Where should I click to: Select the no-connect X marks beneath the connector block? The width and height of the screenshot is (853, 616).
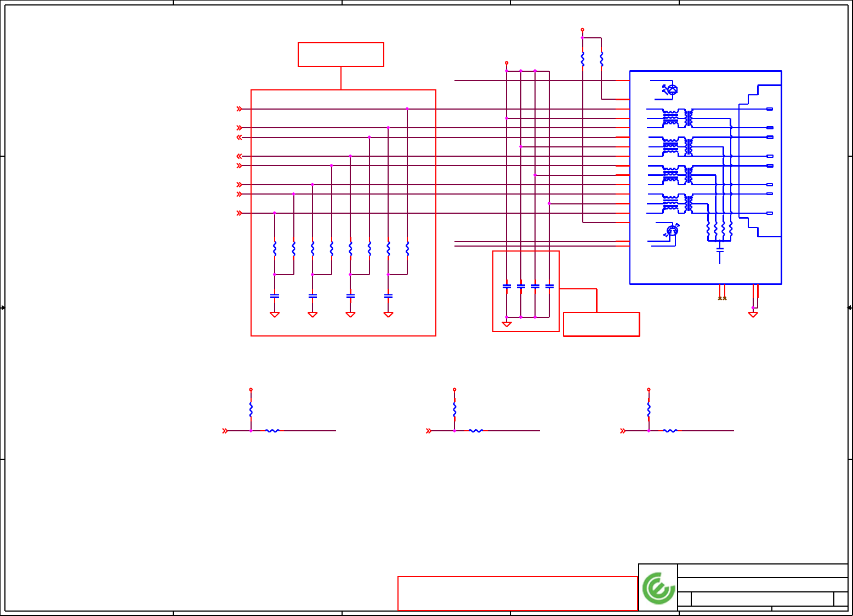[x=723, y=298]
